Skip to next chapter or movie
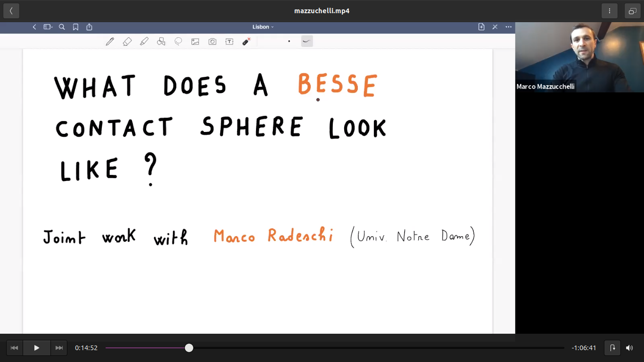Screen dimensions: 644x362 coord(59,348)
